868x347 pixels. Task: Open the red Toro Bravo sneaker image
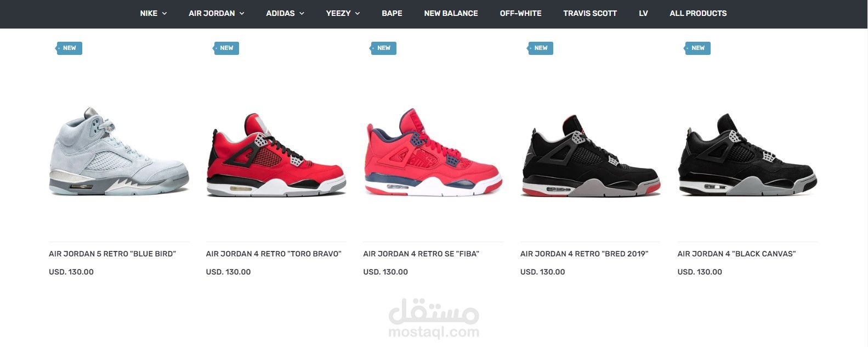click(276, 155)
